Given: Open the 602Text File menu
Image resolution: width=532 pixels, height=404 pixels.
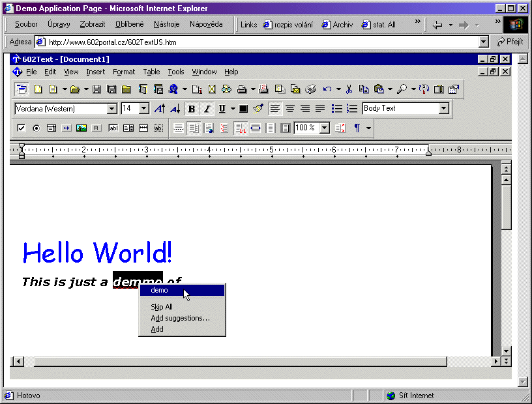Looking at the screenshot, I should point(31,72).
